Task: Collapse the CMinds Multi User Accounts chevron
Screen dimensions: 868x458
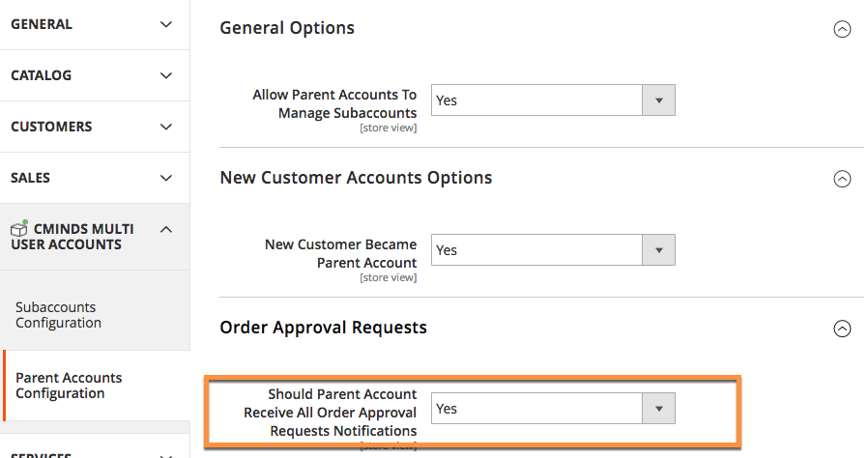Action: tap(166, 229)
